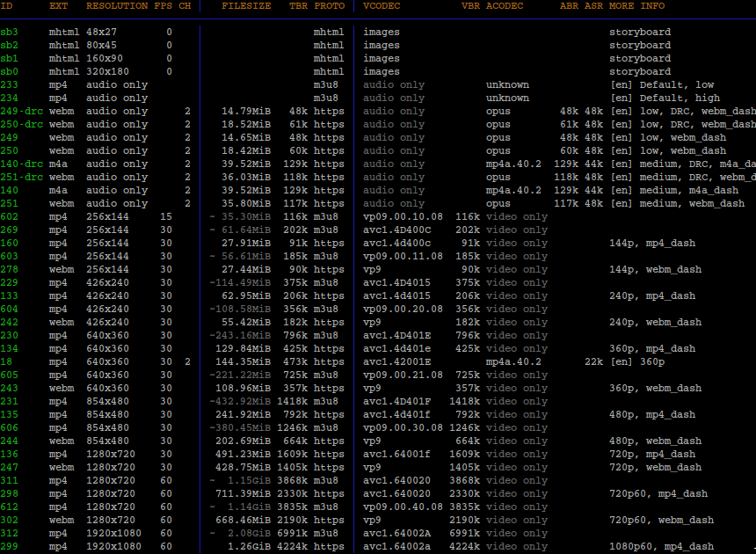
Task: Click the MORE INFO column header
Action: [x=637, y=6]
